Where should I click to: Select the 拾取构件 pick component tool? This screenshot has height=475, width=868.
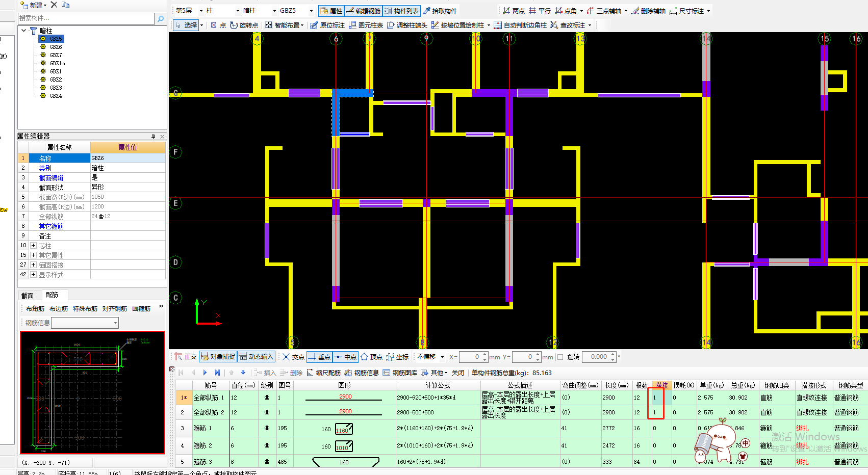click(440, 11)
